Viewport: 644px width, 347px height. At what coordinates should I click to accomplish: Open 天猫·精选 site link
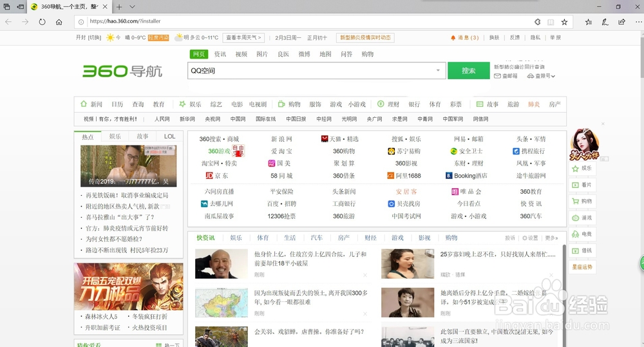pyautogui.click(x=339, y=139)
